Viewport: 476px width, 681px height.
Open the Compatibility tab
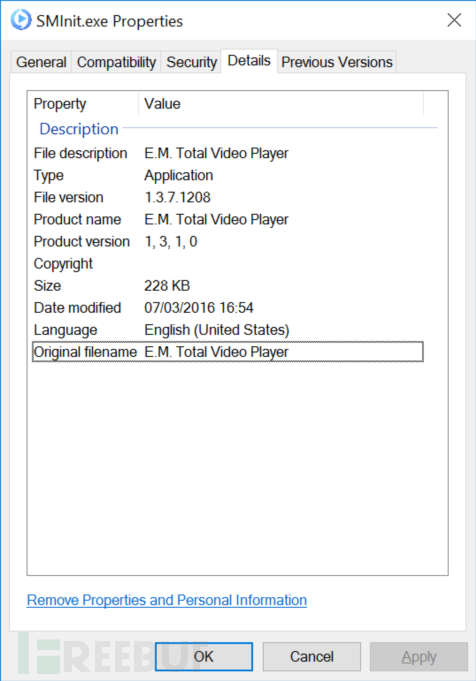tap(116, 62)
